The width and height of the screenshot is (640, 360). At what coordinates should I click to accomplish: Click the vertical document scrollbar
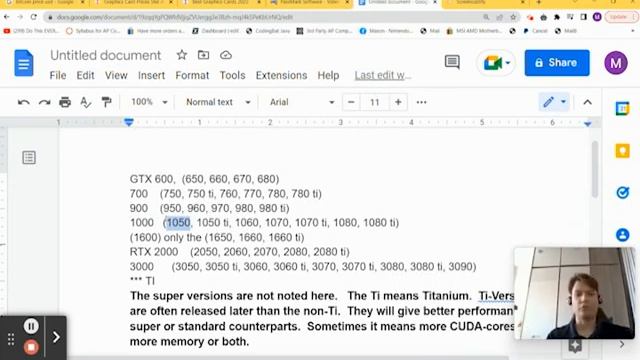tap(595, 169)
